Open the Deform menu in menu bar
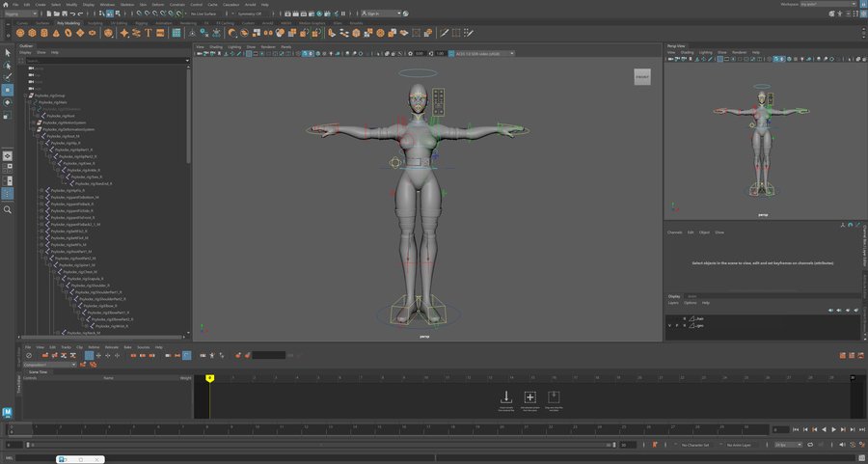The image size is (868, 464). point(157,4)
